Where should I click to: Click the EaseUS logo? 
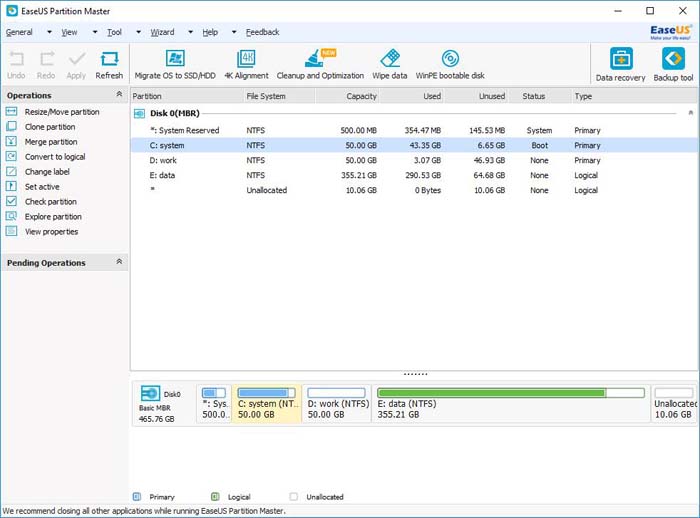point(671,32)
